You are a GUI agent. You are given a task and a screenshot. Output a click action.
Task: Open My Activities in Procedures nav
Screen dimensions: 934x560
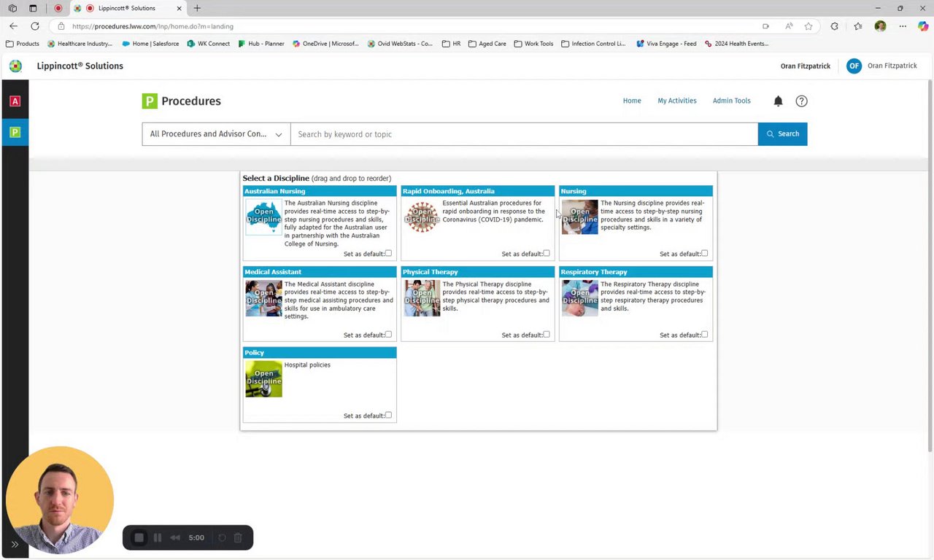(677, 101)
